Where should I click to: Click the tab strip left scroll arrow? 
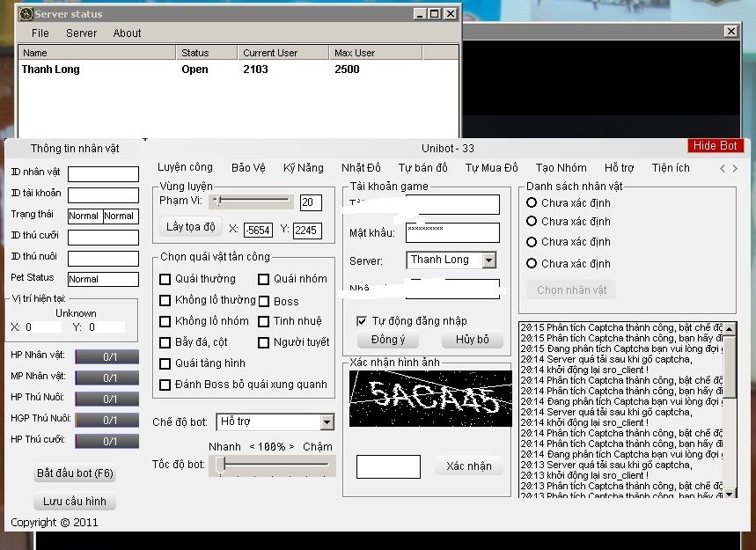pyautogui.click(x=722, y=168)
